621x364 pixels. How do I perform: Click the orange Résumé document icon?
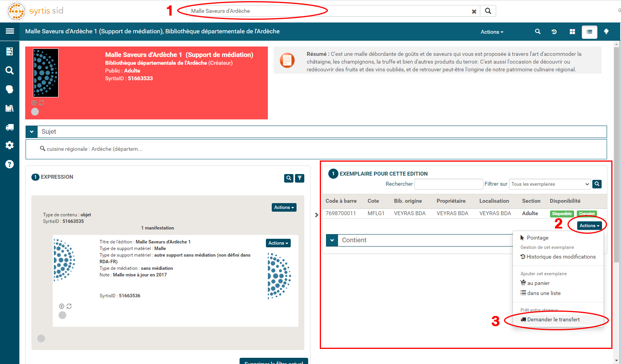pyautogui.click(x=287, y=60)
